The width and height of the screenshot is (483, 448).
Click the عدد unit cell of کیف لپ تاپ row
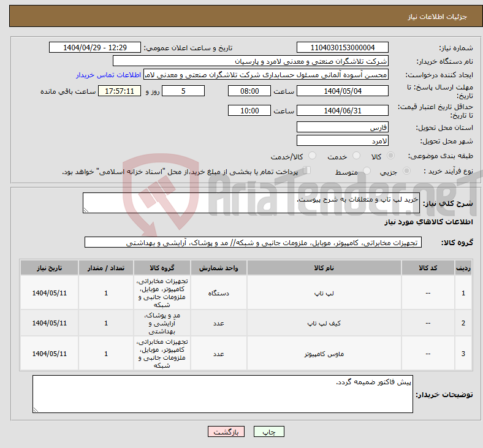[218, 323]
